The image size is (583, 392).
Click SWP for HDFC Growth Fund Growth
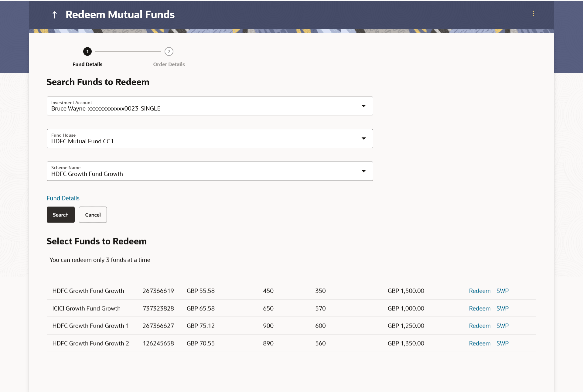pos(502,291)
